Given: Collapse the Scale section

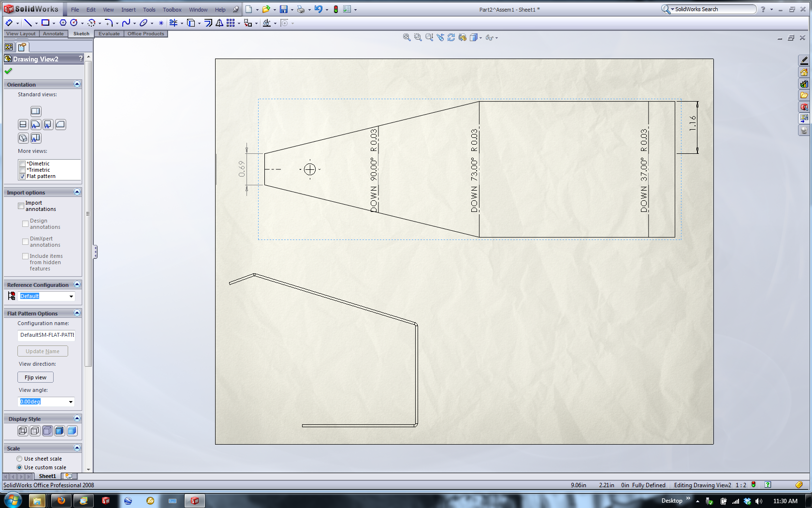Looking at the screenshot, I should [x=77, y=448].
